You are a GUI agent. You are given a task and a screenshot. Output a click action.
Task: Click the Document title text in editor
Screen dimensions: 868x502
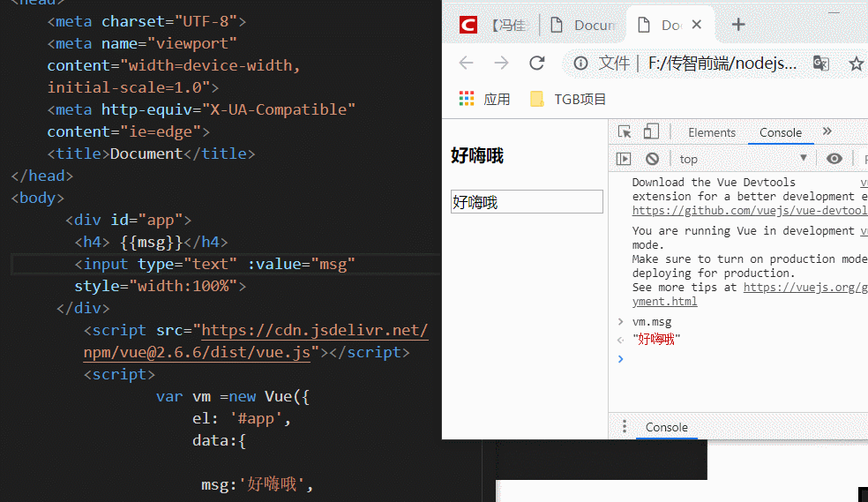[146, 154]
